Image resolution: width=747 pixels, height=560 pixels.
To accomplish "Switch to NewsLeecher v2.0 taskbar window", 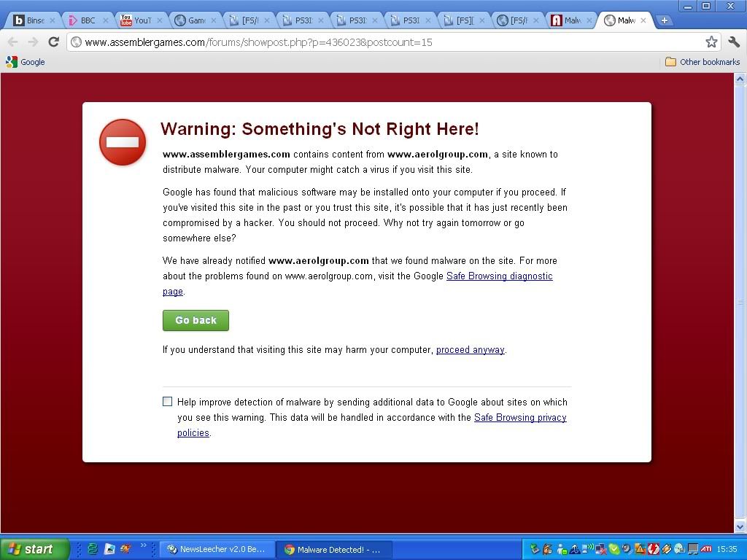I will [216, 549].
